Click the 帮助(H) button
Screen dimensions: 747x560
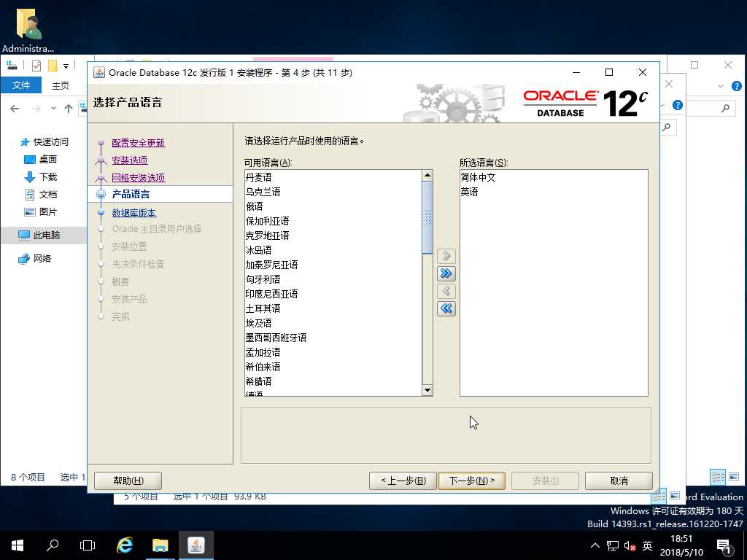click(128, 481)
